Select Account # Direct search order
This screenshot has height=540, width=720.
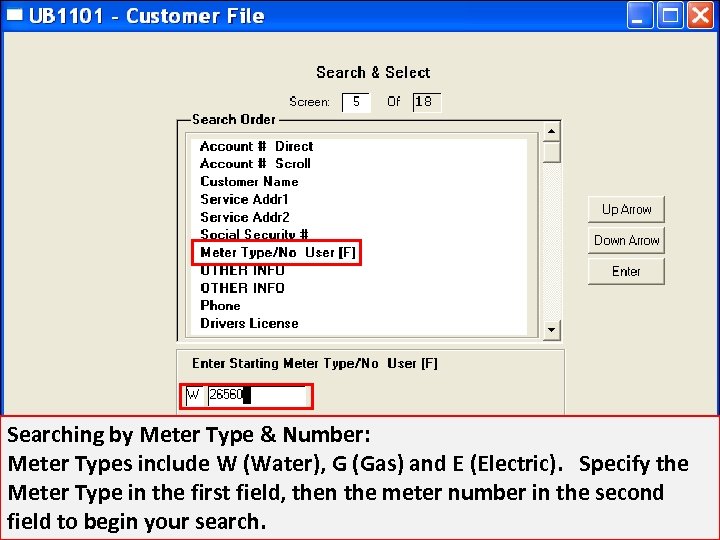(256, 146)
